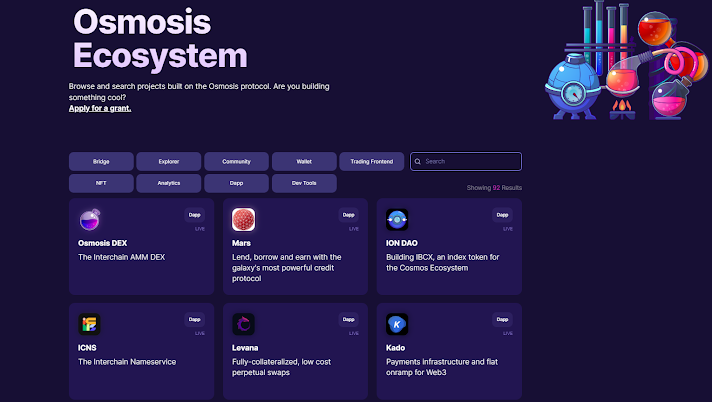Screen dimensions: 712x402
Task: Select the Dapp filter button
Action: (x=236, y=184)
